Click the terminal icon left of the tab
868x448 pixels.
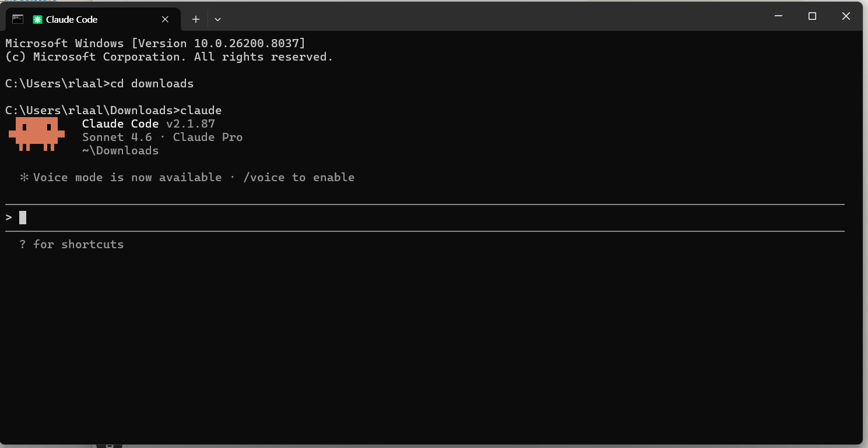pos(17,19)
